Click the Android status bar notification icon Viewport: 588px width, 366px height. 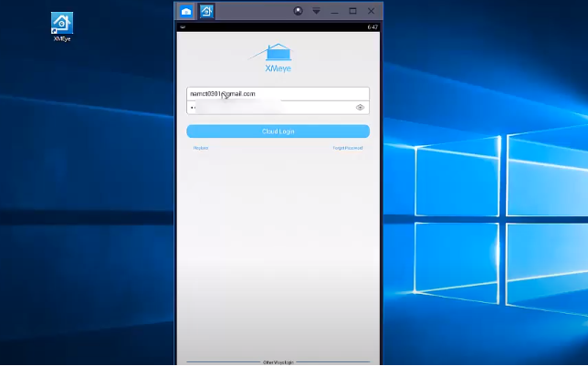pyautogui.click(x=183, y=27)
